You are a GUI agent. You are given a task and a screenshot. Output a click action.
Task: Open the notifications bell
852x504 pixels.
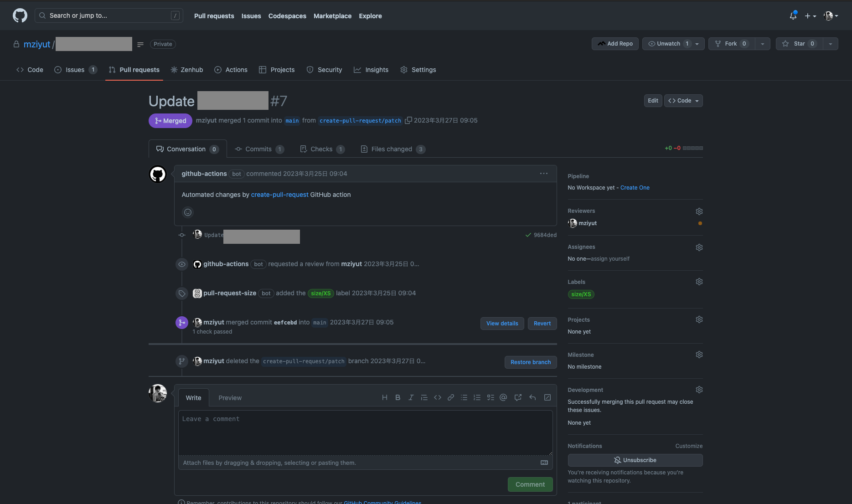pos(793,15)
